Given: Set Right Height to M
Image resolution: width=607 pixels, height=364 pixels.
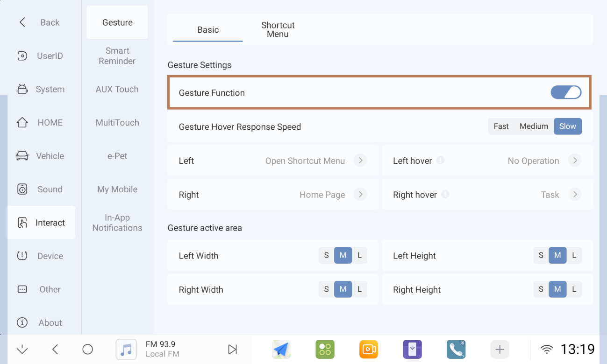Looking at the screenshot, I should click(x=557, y=289).
